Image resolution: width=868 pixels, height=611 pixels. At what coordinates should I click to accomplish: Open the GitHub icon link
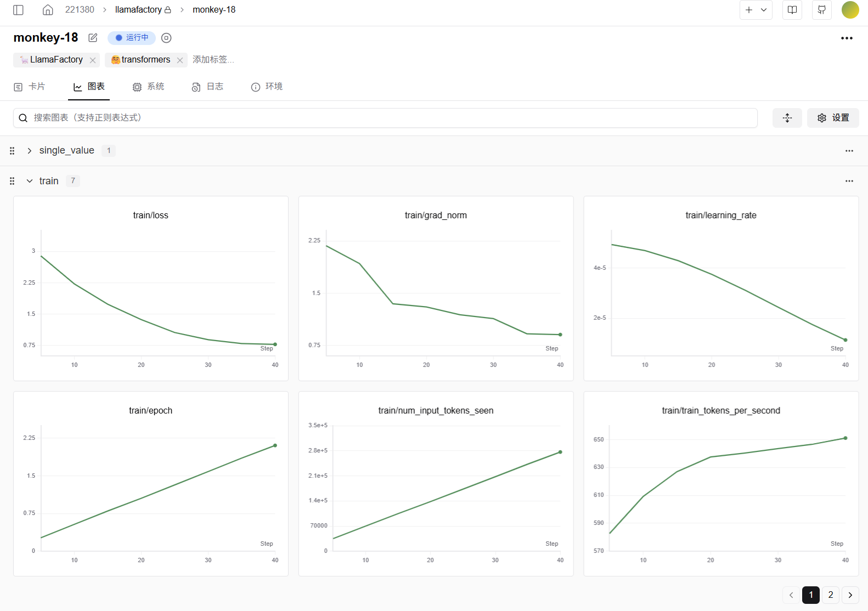tap(821, 10)
